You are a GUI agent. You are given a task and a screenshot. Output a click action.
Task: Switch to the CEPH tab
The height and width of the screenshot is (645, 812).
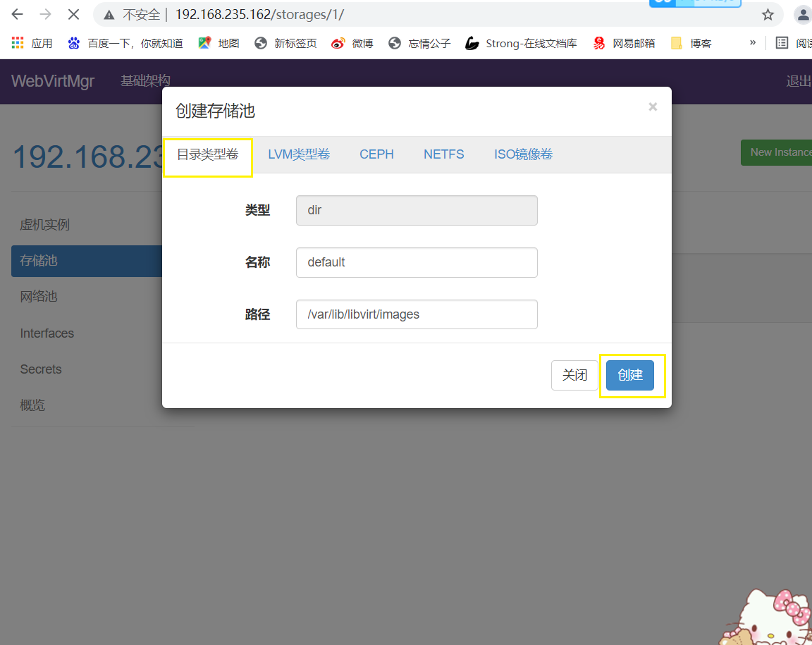(x=376, y=154)
